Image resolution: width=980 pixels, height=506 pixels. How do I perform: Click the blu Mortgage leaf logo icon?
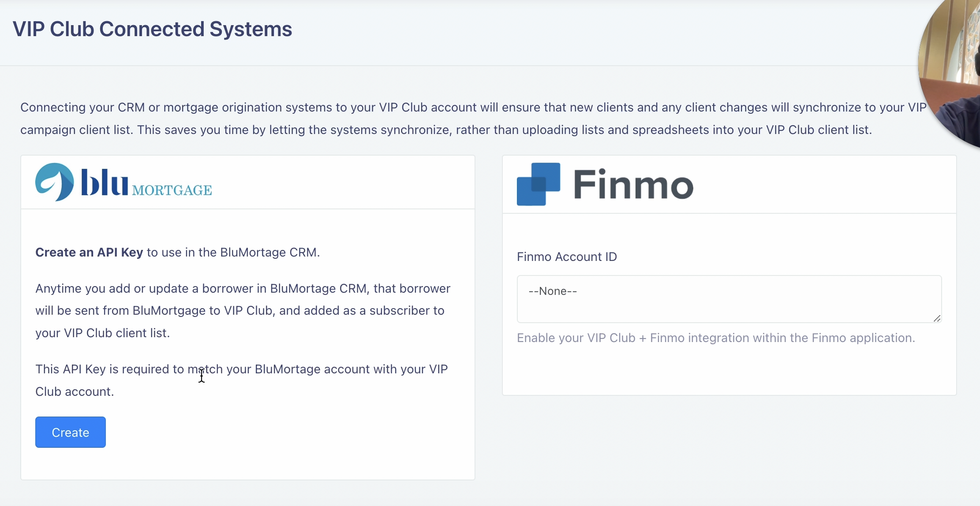tap(54, 182)
